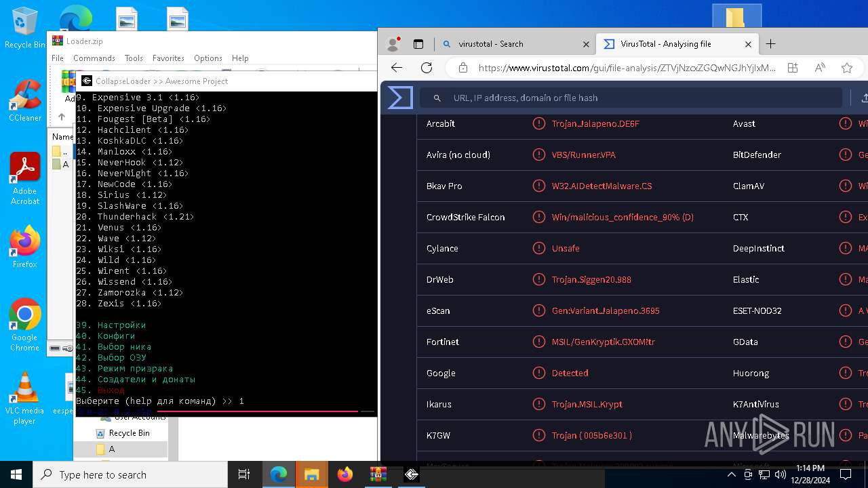The width and height of the screenshot is (868, 488).
Task: Click VirusTotal upload file icon
Action: coord(864,98)
